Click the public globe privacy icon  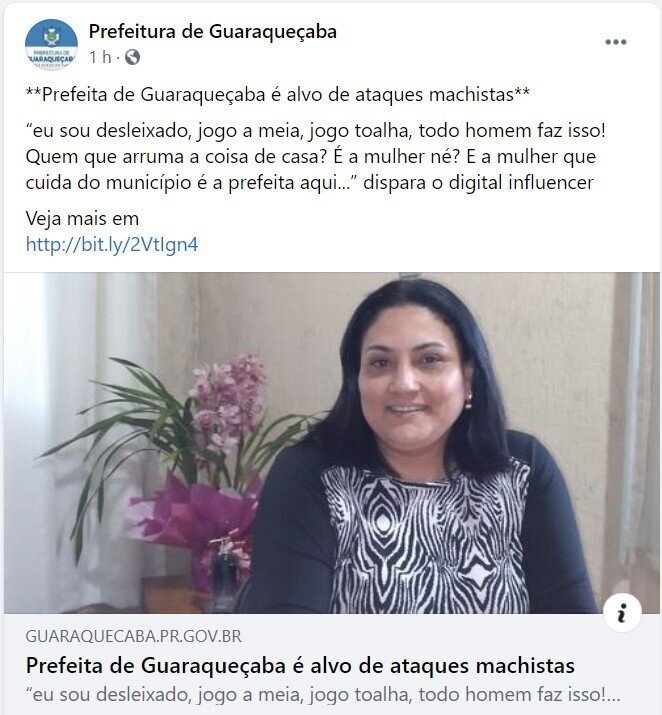point(132,57)
